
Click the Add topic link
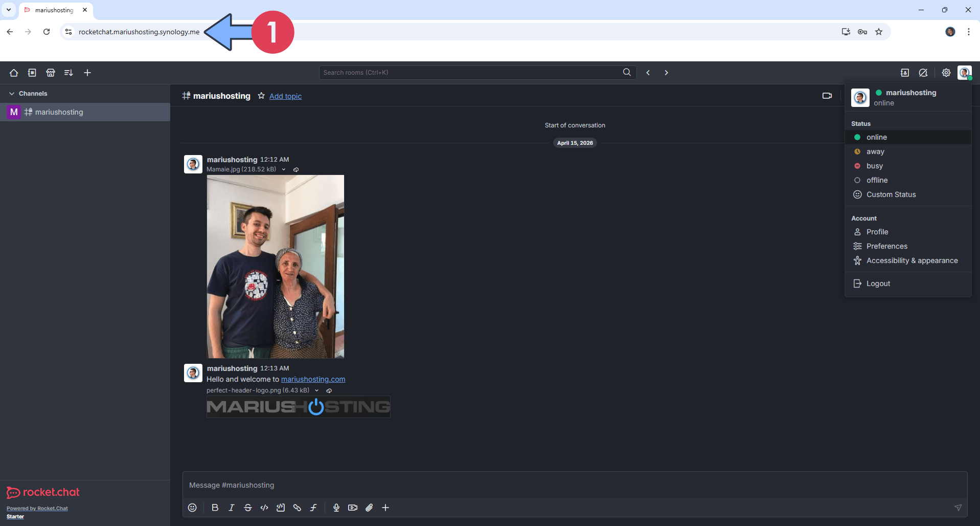coord(285,96)
